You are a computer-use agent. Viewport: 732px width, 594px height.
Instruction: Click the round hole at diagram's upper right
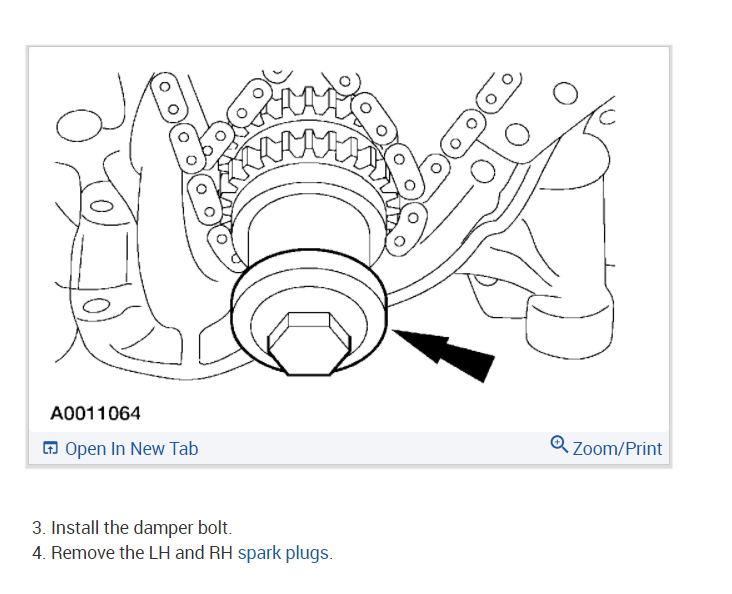[x=565, y=93]
